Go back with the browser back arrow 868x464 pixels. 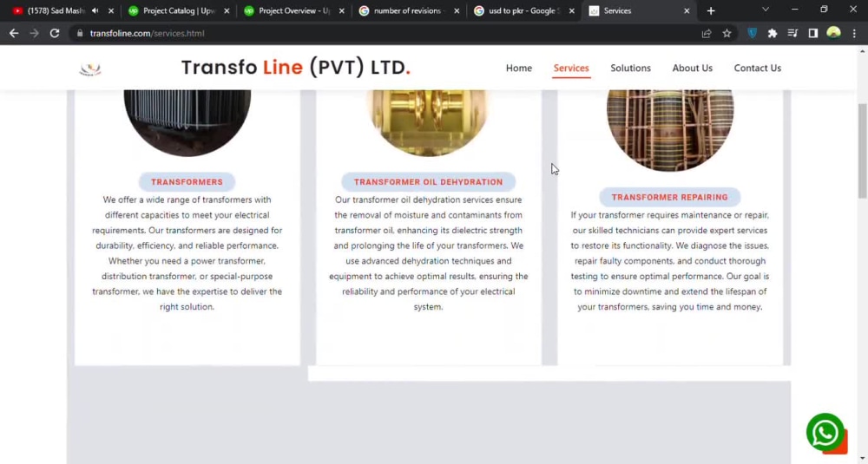(x=14, y=33)
